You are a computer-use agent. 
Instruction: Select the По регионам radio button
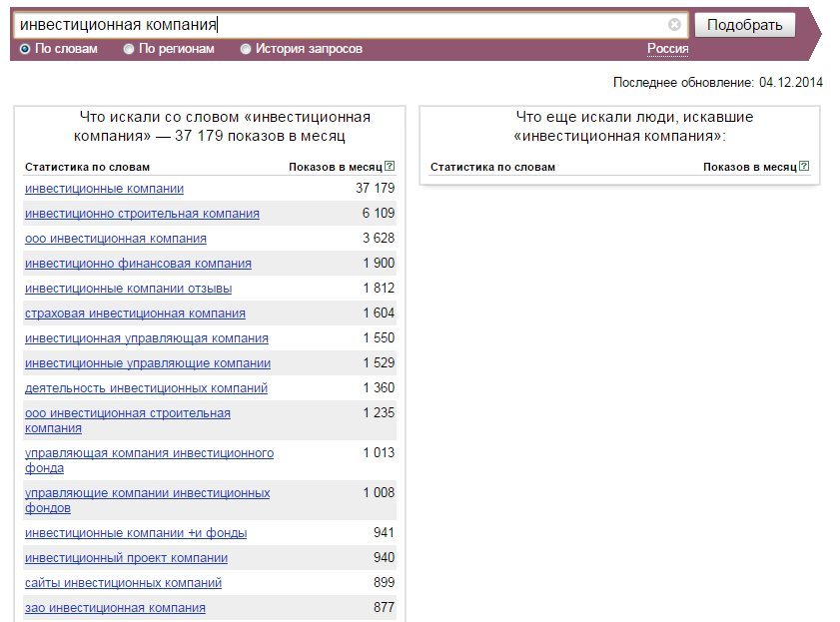click(129, 49)
